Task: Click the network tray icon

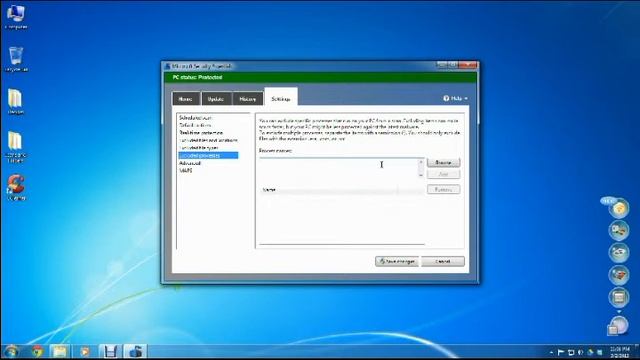Action: point(571,352)
